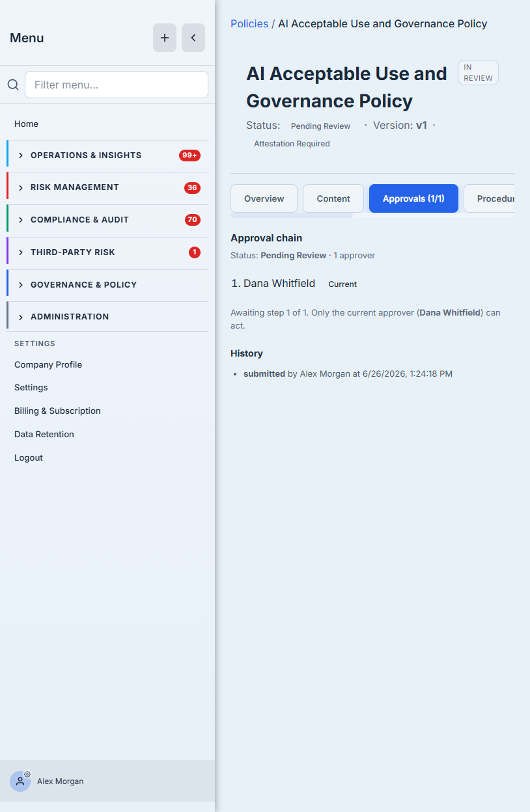Click the 'GOVERNANCE & POLICY' section label

tap(84, 285)
